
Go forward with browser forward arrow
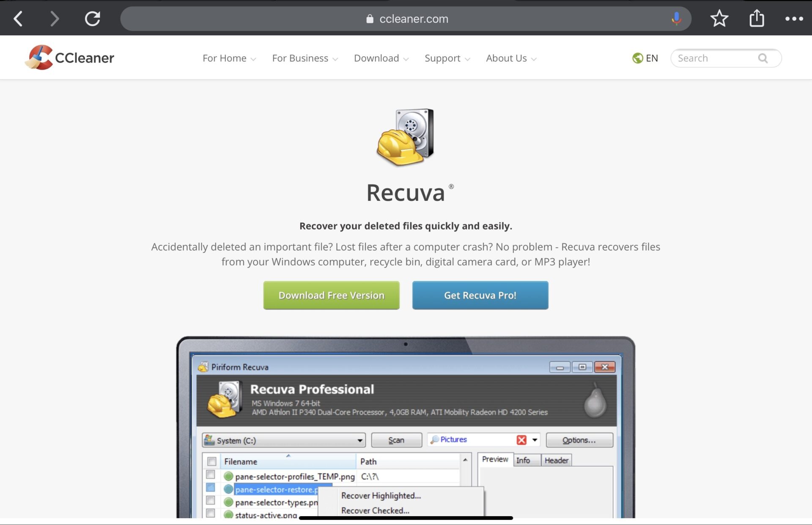(x=55, y=19)
